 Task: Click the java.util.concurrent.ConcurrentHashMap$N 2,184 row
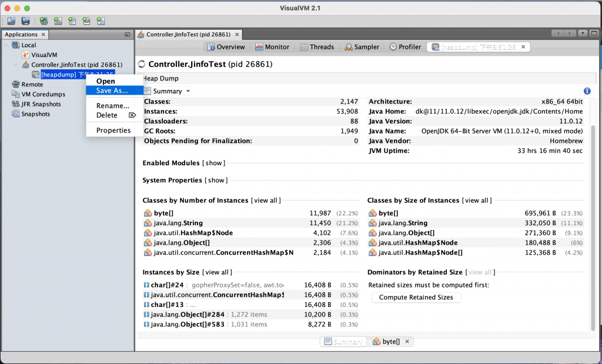coord(250,253)
